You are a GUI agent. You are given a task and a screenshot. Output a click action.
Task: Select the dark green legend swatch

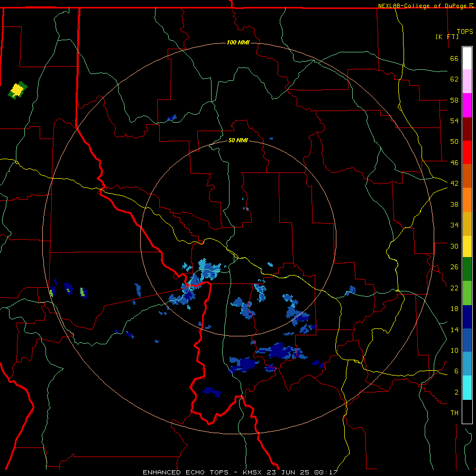tap(467, 269)
